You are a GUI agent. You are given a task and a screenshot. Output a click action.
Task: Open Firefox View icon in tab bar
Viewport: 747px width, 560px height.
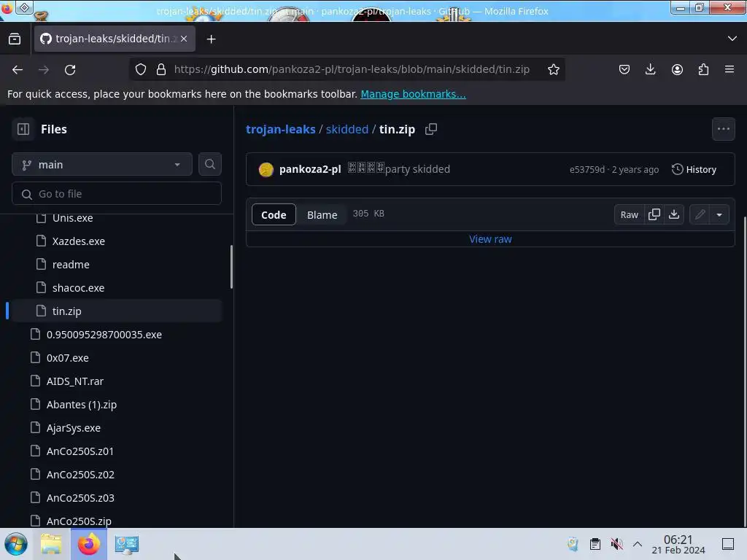coord(15,39)
